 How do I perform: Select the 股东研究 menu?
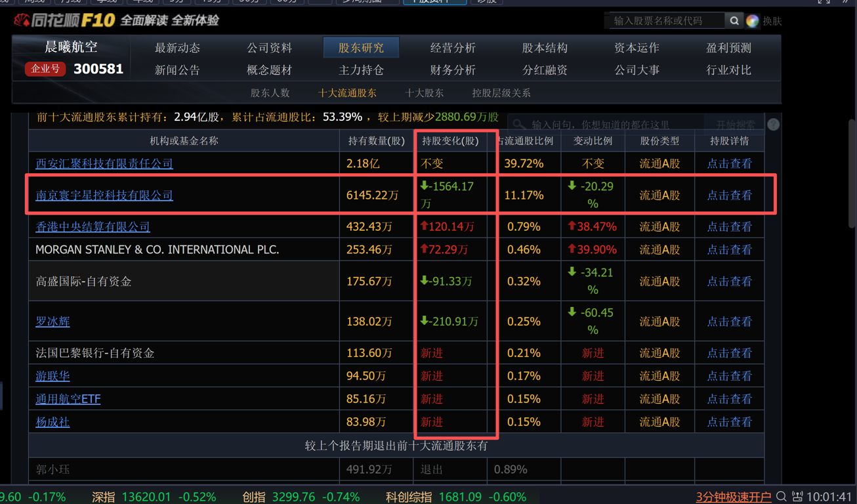tap(361, 48)
